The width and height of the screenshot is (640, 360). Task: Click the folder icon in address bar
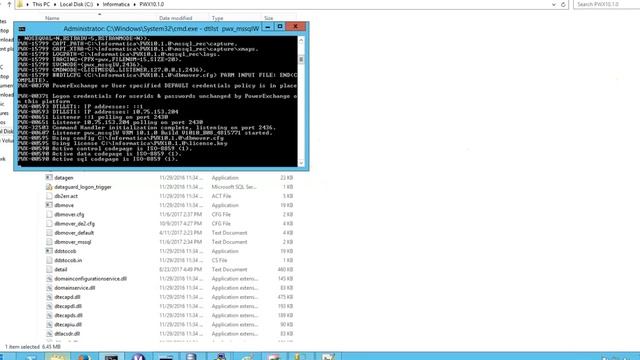[x=20, y=4]
